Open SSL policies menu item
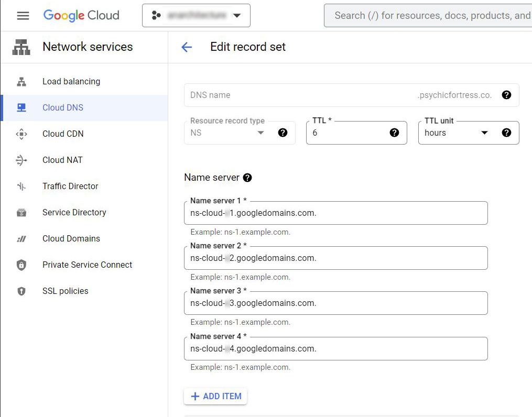 pyautogui.click(x=84, y=291)
